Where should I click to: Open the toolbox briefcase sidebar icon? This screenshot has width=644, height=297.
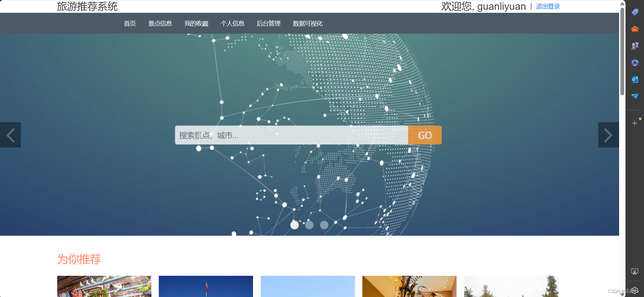pyautogui.click(x=635, y=29)
